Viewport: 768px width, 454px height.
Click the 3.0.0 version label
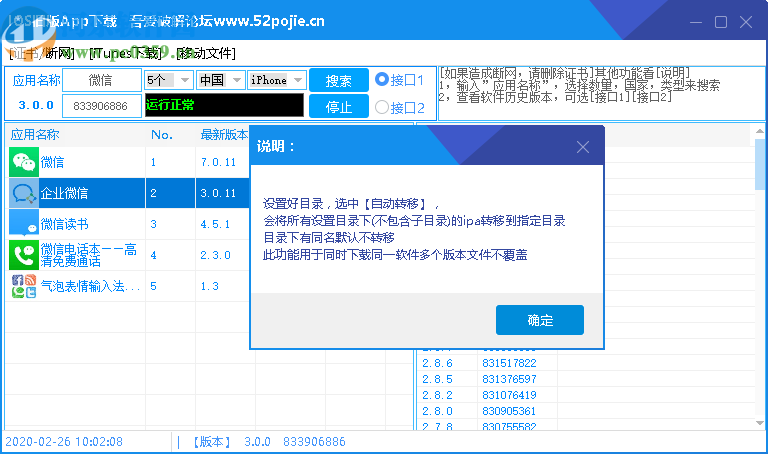[36, 105]
